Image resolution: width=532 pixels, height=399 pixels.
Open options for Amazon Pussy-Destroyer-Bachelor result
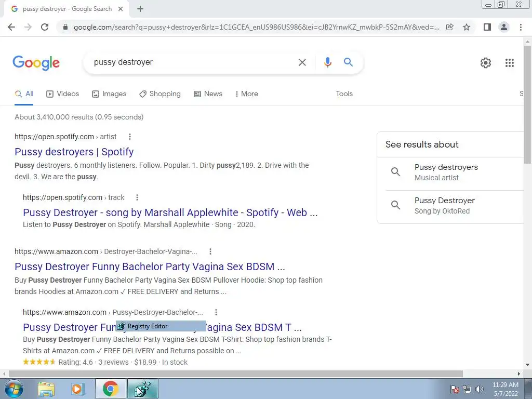pos(216,312)
